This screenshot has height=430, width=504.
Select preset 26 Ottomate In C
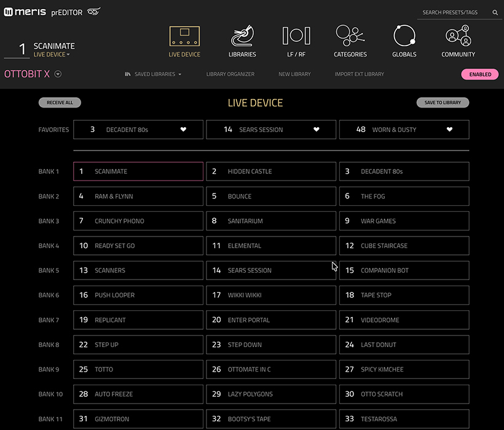point(271,369)
